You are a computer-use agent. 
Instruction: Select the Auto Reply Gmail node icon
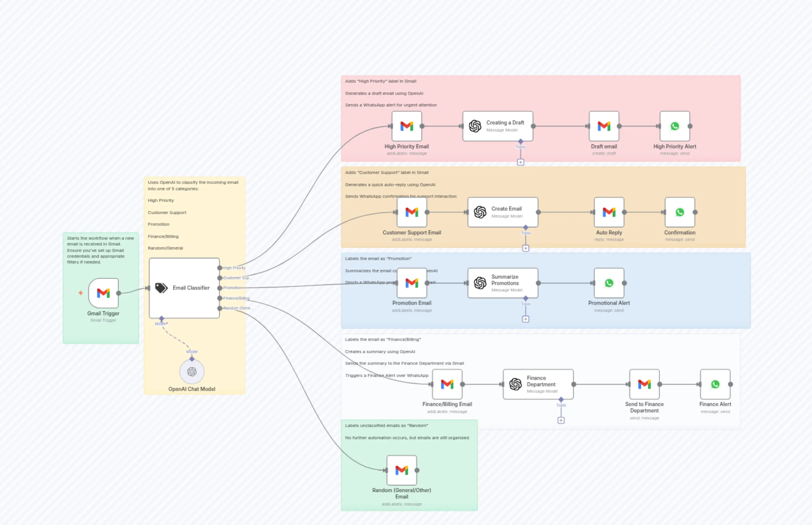pyautogui.click(x=609, y=212)
